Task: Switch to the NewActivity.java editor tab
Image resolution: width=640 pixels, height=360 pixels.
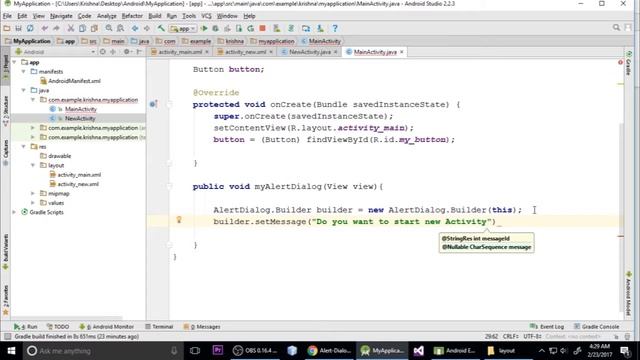Action: click(309, 52)
